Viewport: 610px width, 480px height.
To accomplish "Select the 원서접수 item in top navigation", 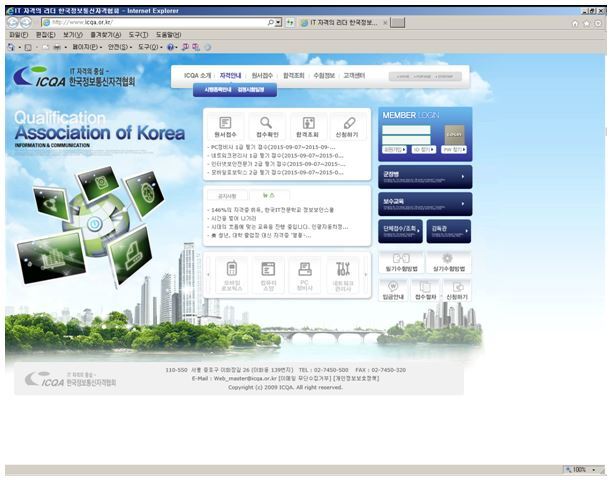I will tap(262, 75).
